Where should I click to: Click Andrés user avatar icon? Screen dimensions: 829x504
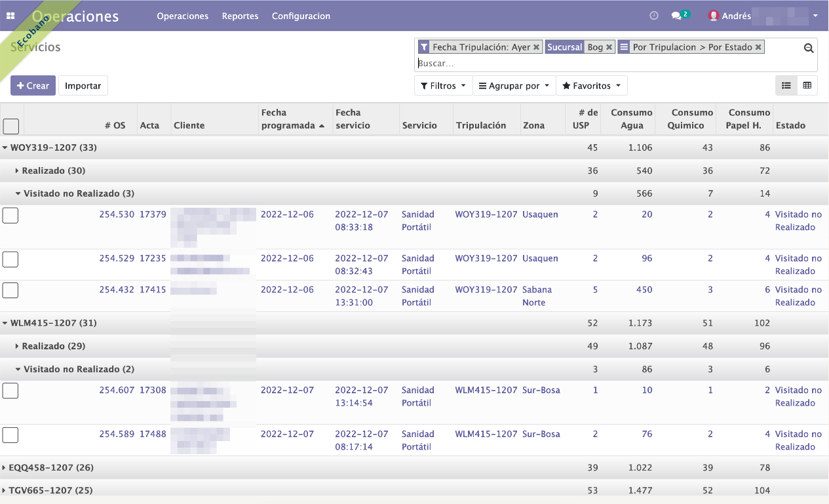point(714,16)
